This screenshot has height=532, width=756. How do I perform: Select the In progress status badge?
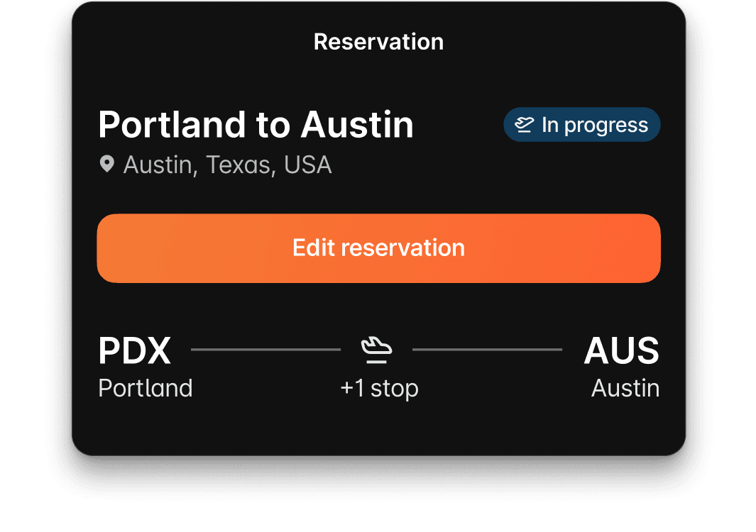coord(581,125)
